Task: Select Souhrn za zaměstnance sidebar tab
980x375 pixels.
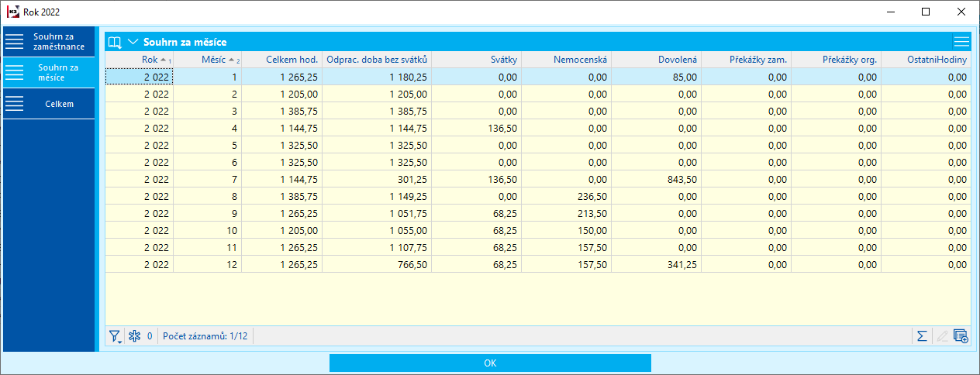Action: click(x=49, y=42)
